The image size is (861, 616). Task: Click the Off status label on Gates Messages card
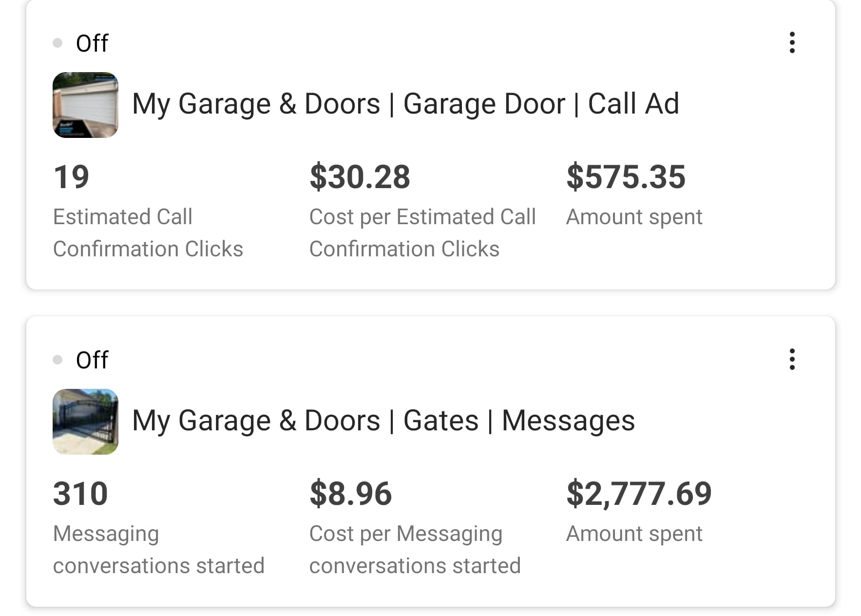(x=92, y=360)
